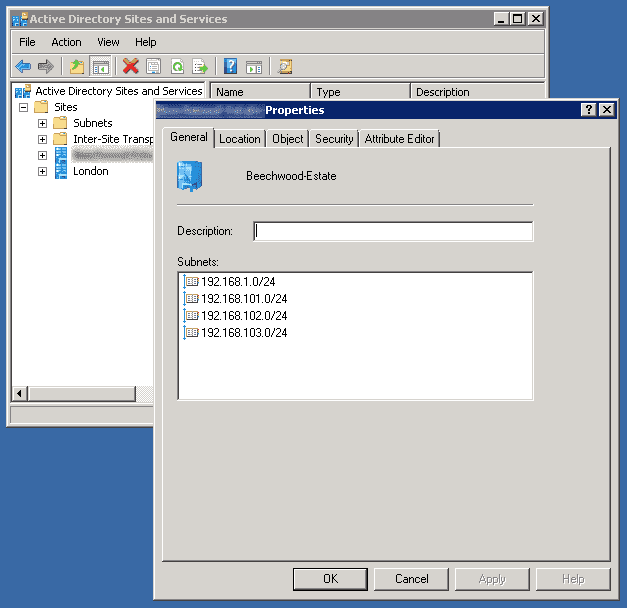Click the Type column header

[x=360, y=91]
